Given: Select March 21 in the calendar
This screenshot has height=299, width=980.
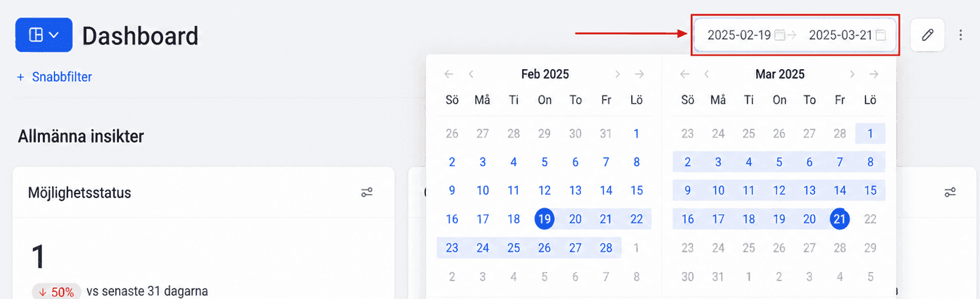Looking at the screenshot, I should tap(840, 219).
